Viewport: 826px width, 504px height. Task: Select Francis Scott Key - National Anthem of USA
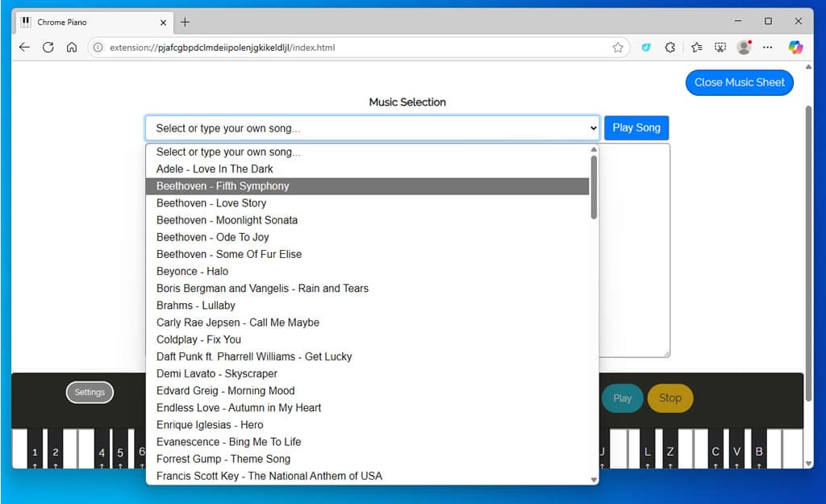coord(367,476)
